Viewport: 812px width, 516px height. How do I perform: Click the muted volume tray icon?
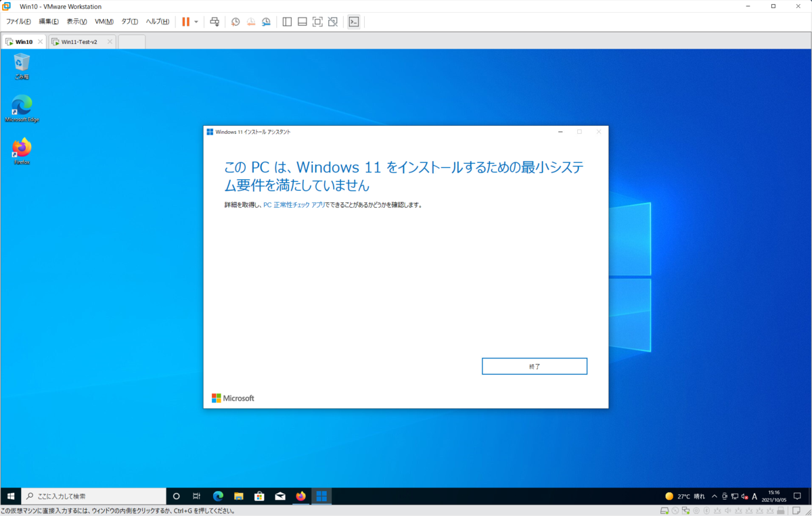click(745, 496)
